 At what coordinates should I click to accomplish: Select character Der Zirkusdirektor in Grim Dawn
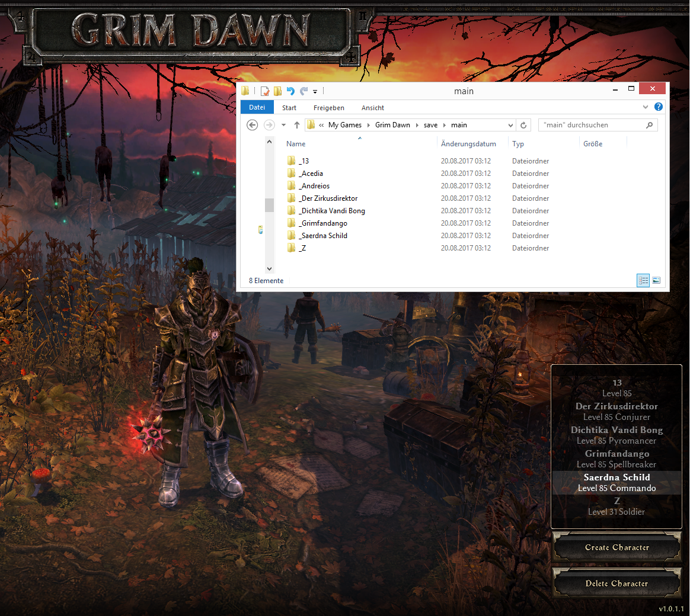click(x=616, y=412)
